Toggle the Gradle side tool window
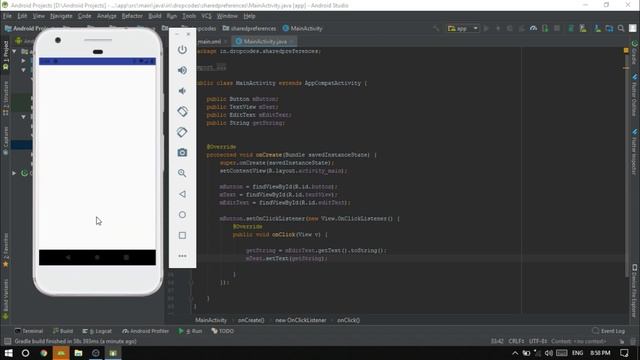The height and width of the screenshot is (360, 640). [x=635, y=52]
